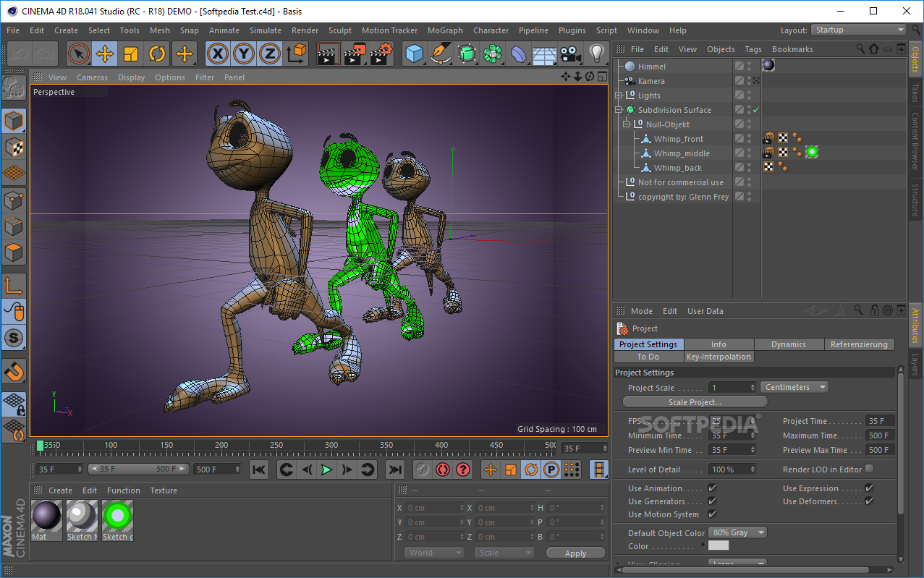Lock the Y axis
This screenshot has width=924, height=578.
coord(243,54)
